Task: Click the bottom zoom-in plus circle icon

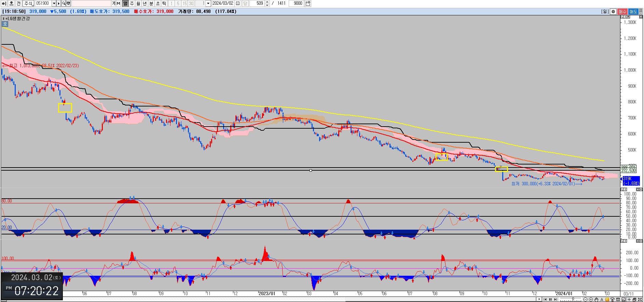Action: (591, 300)
